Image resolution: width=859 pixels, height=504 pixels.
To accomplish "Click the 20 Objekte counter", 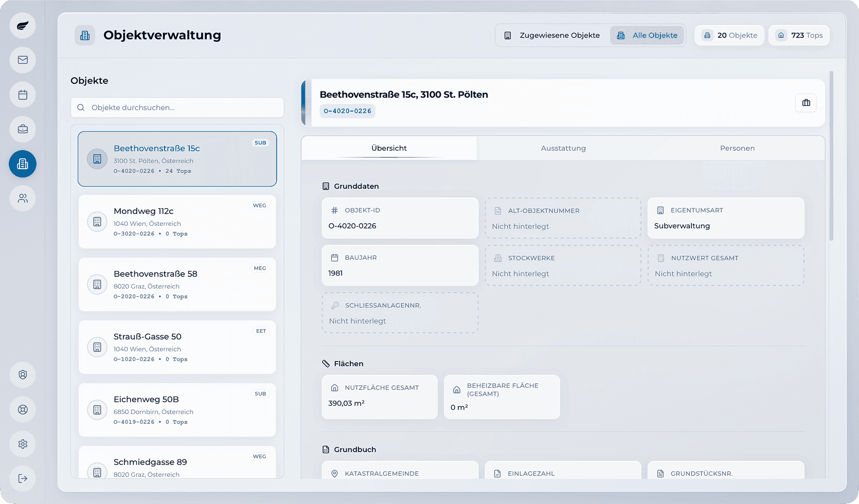I will click(x=729, y=35).
